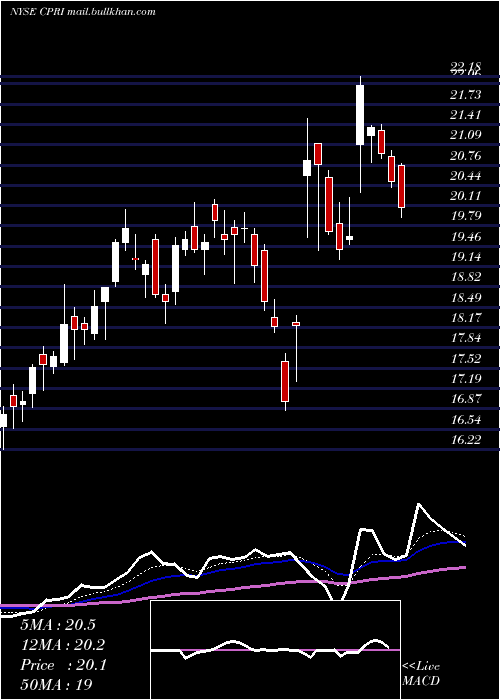Viewport: 500px width, 700px height.
Task: Click the Price : 20.1 readout
Action: [63, 665]
